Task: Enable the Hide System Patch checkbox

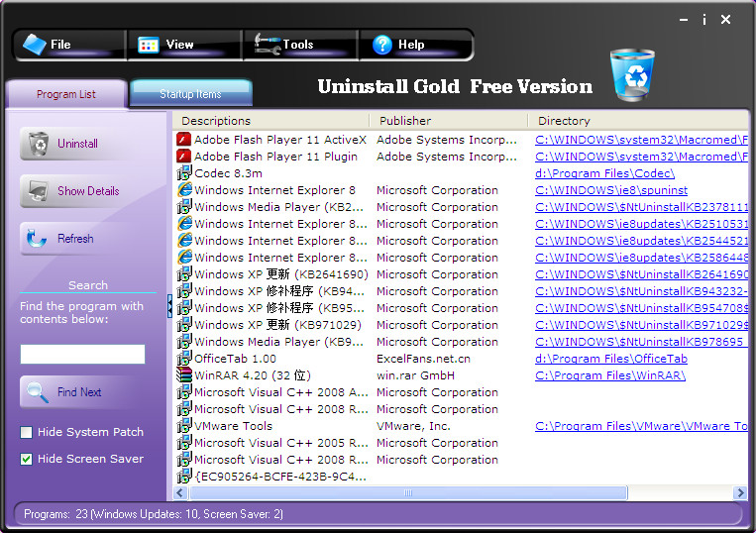Action: tap(26, 432)
